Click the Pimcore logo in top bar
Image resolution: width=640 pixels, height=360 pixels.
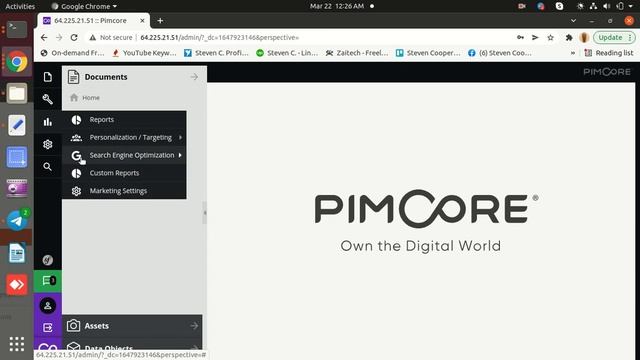coord(607,72)
